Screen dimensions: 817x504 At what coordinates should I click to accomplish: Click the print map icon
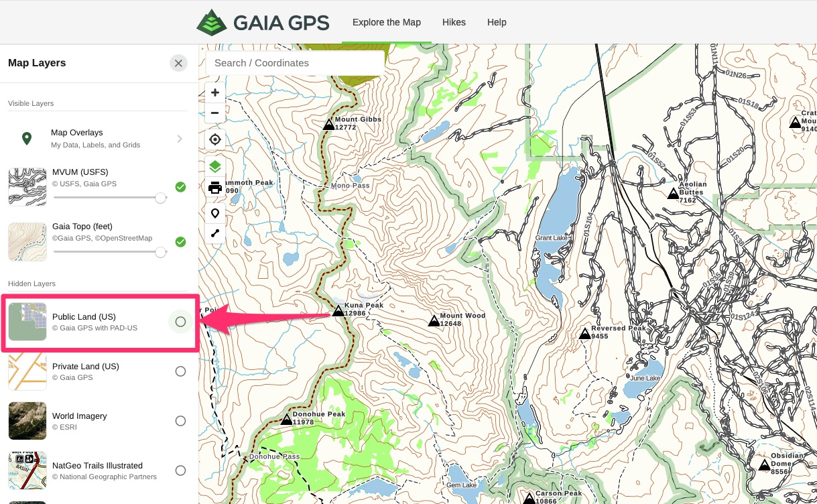click(x=215, y=188)
